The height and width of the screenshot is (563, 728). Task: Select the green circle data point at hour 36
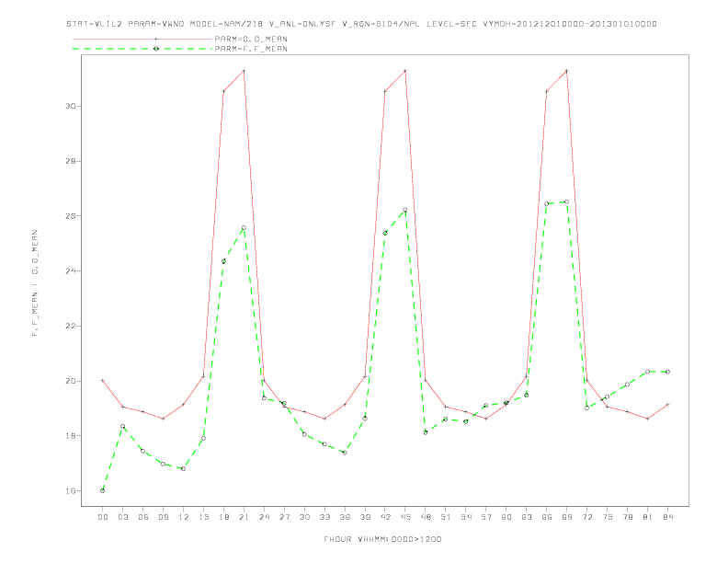coord(345,453)
